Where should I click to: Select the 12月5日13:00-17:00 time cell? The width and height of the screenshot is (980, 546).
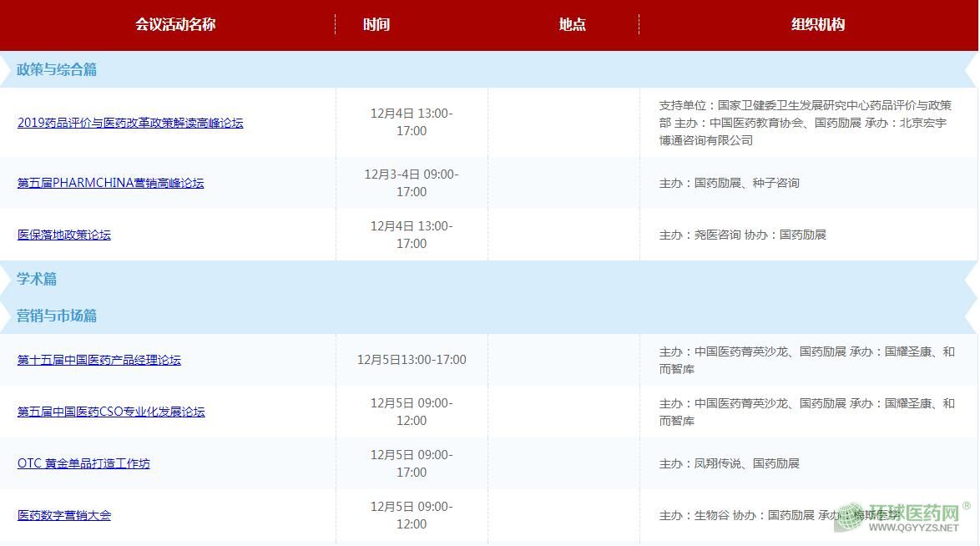[x=412, y=360]
